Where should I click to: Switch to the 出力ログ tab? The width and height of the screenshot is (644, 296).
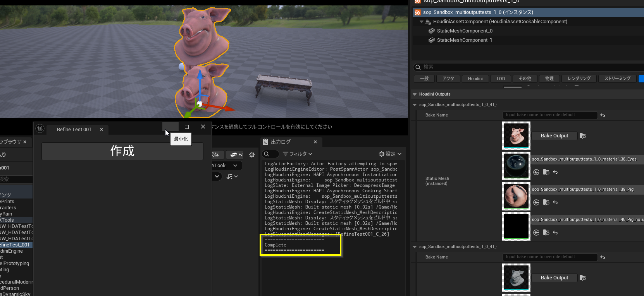(x=281, y=142)
